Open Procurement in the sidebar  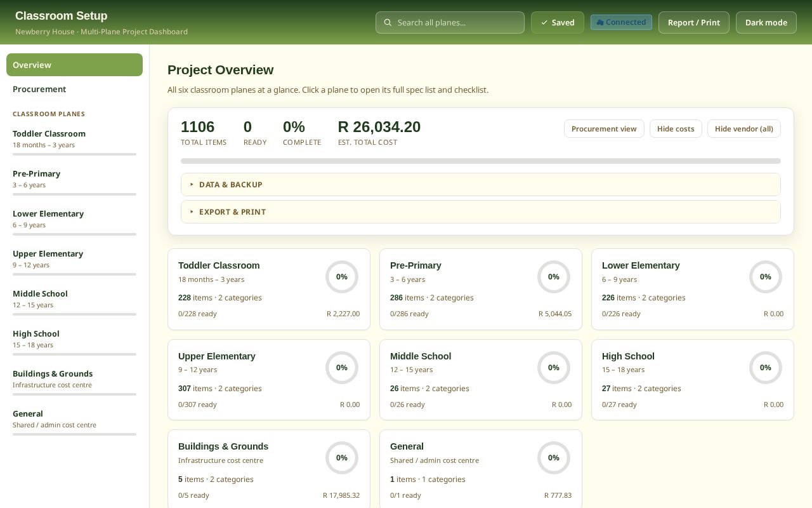coord(74,89)
